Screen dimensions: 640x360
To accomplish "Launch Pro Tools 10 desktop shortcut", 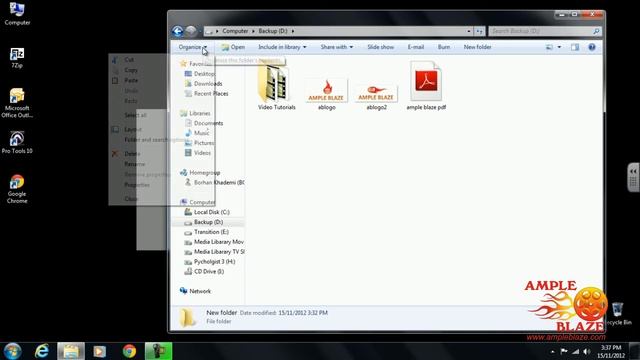I will point(17,142).
